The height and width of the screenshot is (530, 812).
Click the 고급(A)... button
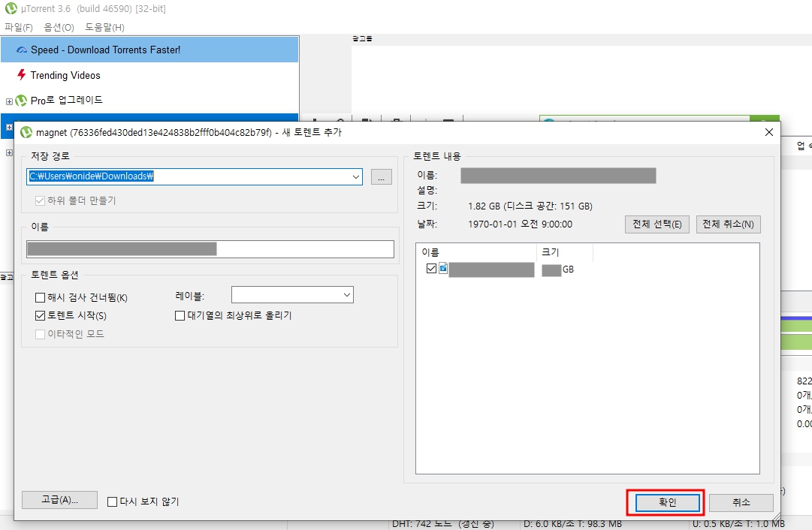coord(59,500)
